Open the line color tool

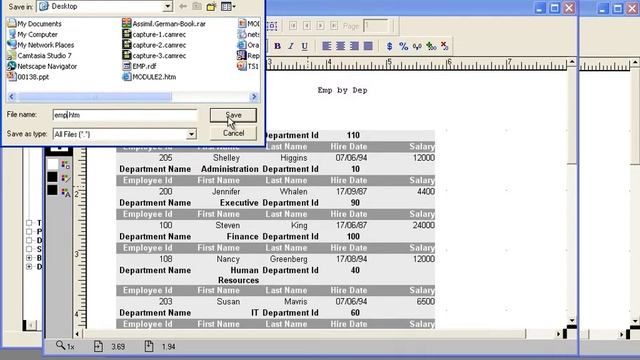(65, 178)
